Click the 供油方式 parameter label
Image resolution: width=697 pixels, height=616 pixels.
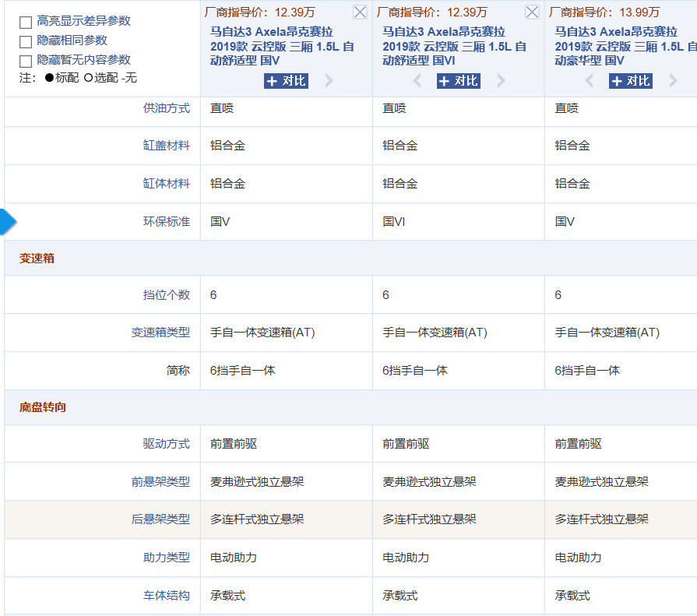coord(166,108)
